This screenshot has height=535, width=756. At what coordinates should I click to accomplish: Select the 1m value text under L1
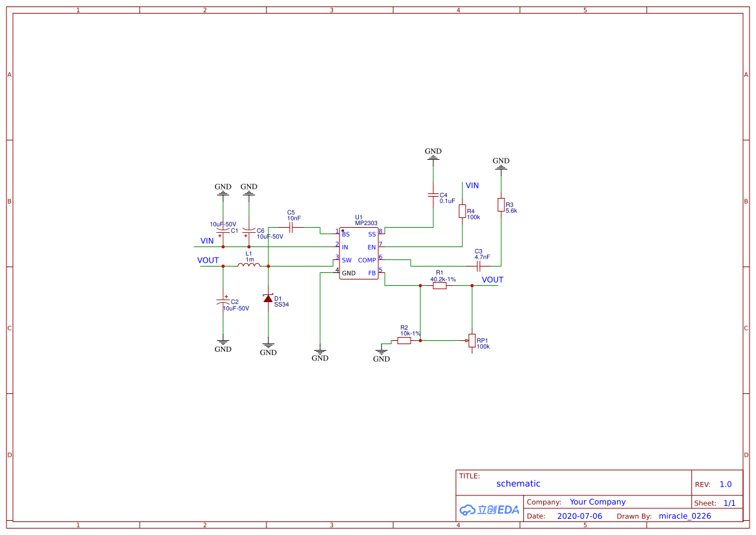[x=250, y=259]
